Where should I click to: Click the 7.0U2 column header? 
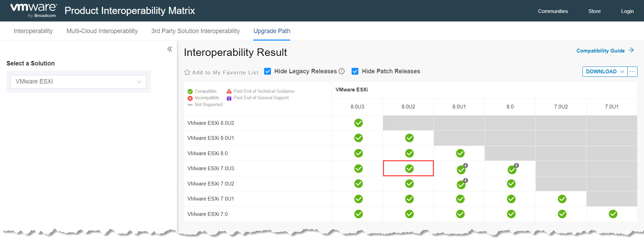(x=561, y=107)
